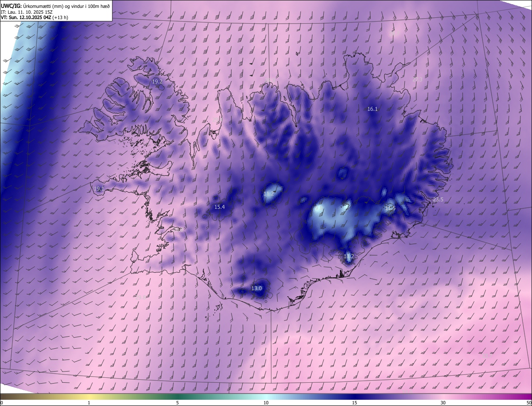Click the 23.5 value label off east coast
The width and height of the screenshot is (532, 406).
tap(438, 200)
